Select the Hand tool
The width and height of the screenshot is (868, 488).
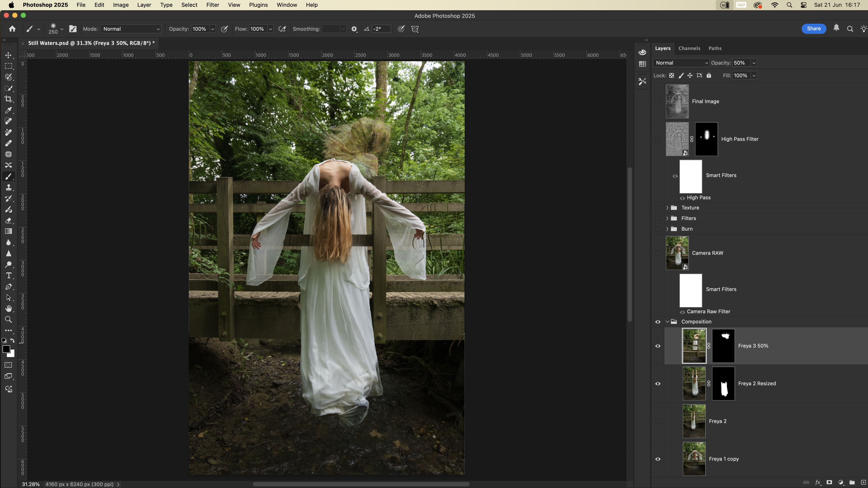point(8,308)
